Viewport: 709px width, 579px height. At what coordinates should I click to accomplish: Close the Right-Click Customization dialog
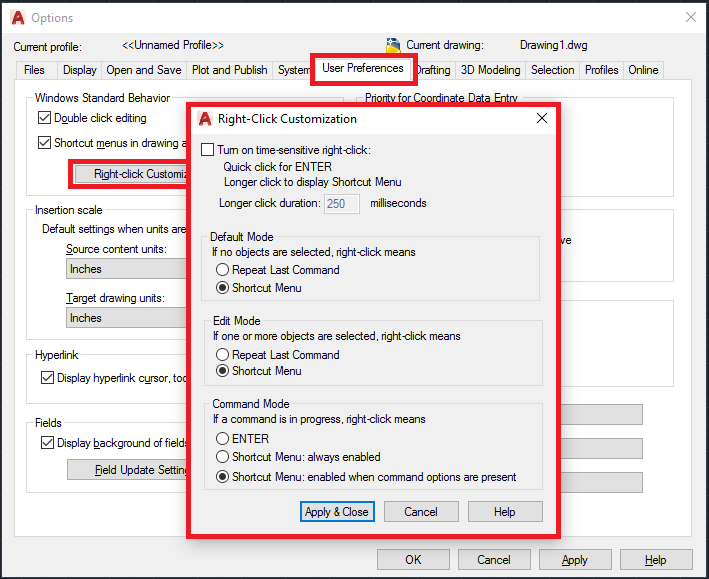pos(542,118)
